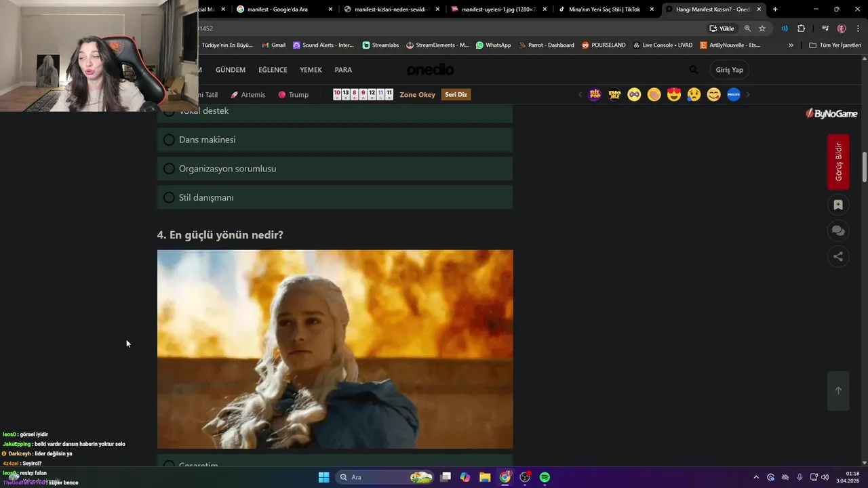The height and width of the screenshot is (488, 868).
Task: Open the blue Philips icon
Action: (x=733, y=95)
